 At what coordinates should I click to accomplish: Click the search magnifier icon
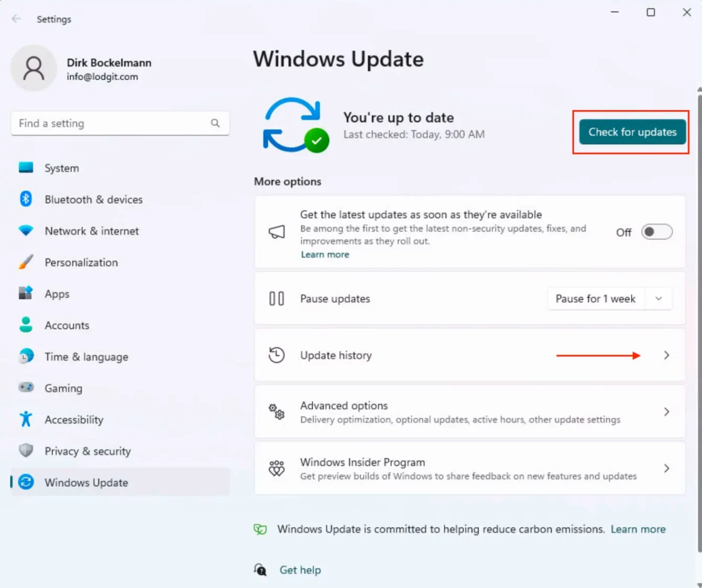215,123
